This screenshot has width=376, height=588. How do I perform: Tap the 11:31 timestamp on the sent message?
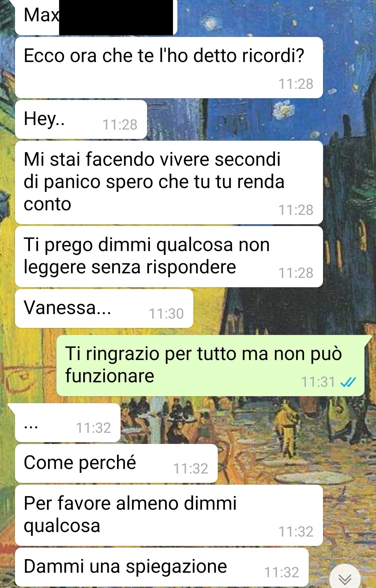pyautogui.click(x=318, y=382)
